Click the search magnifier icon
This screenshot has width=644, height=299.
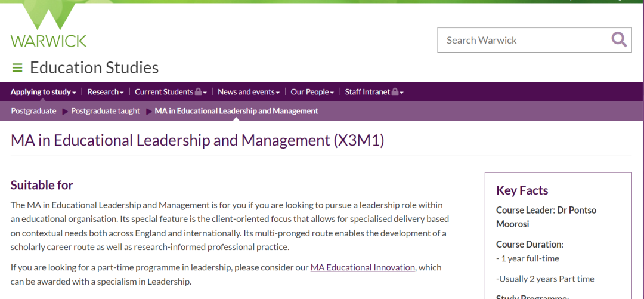click(619, 40)
